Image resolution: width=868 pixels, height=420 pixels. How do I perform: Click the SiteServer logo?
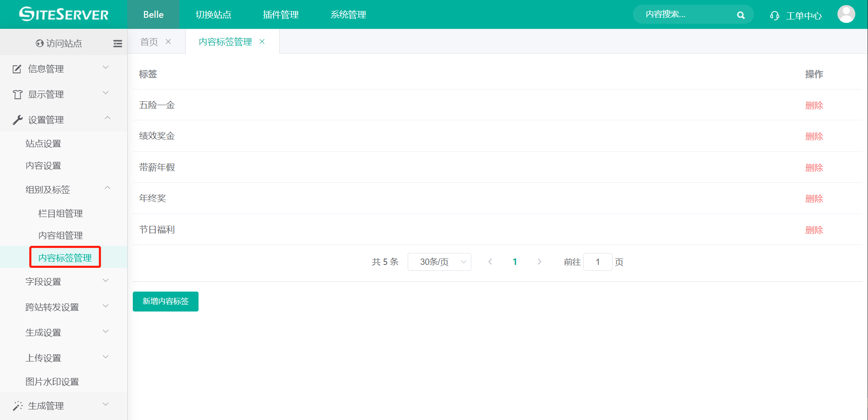pyautogui.click(x=64, y=14)
